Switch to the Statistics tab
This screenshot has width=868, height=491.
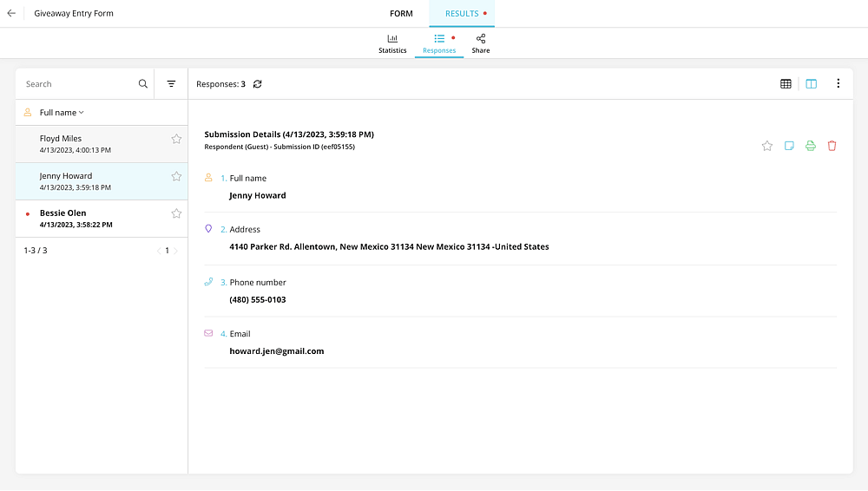point(392,43)
